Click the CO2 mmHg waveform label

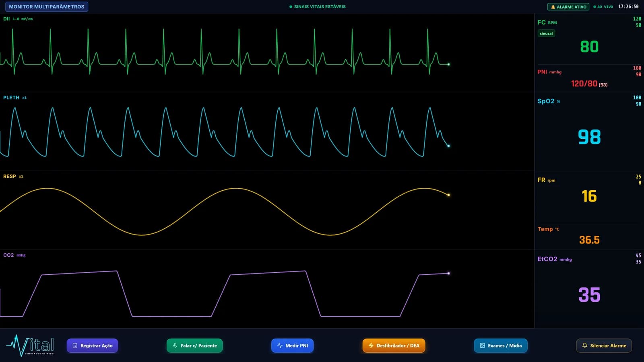(14, 255)
